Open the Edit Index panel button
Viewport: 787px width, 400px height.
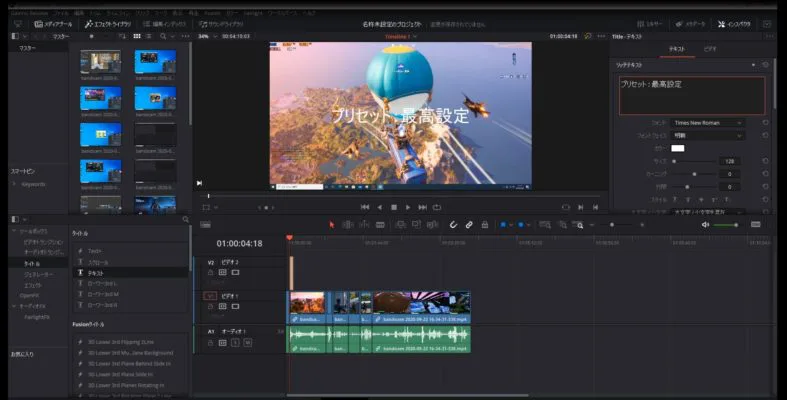coord(165,24)
